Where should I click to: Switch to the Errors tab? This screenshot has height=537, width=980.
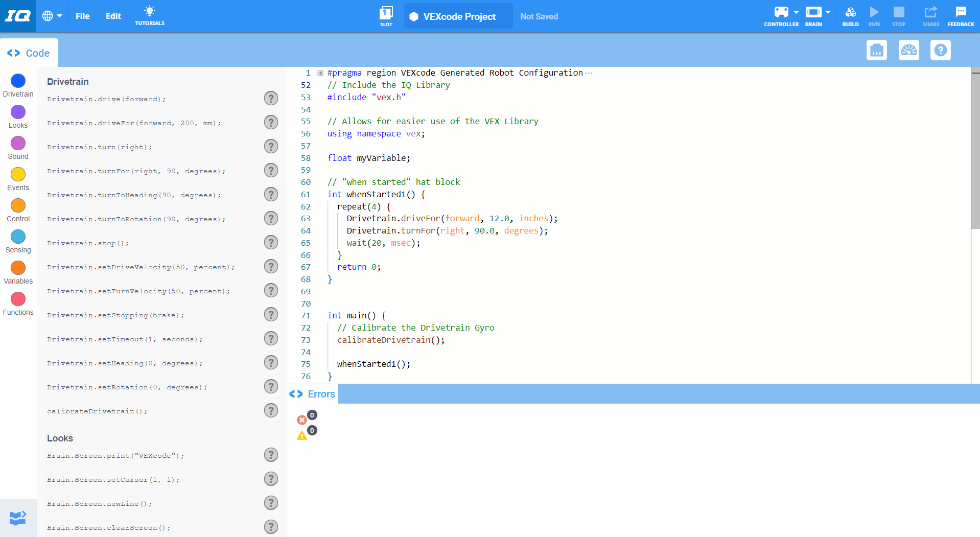312,394
